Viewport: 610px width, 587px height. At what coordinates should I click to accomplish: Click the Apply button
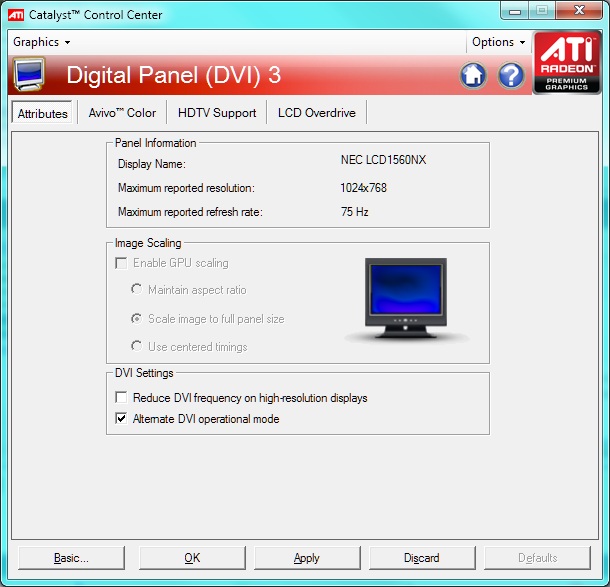point(307,558)
